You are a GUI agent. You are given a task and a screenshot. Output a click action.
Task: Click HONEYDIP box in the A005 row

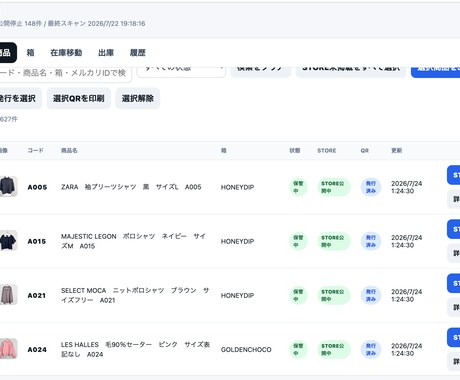coord(237,187)
